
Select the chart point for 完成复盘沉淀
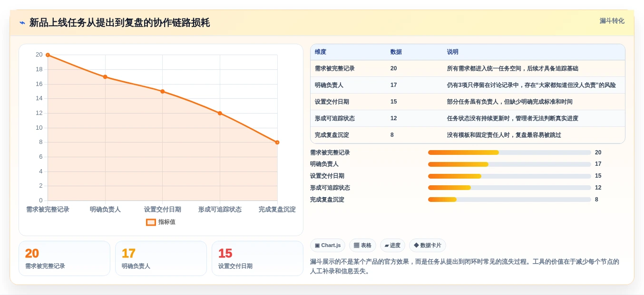(x=277, y=142)
